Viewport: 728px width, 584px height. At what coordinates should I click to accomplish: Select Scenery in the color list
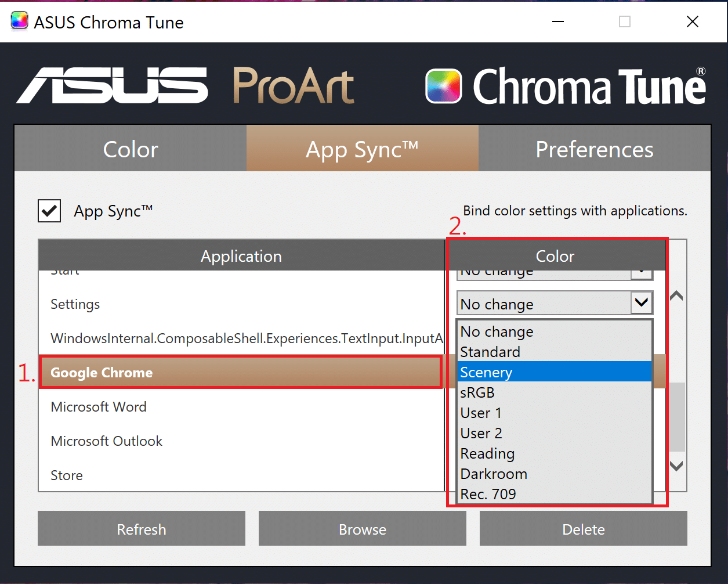(555, 372)
